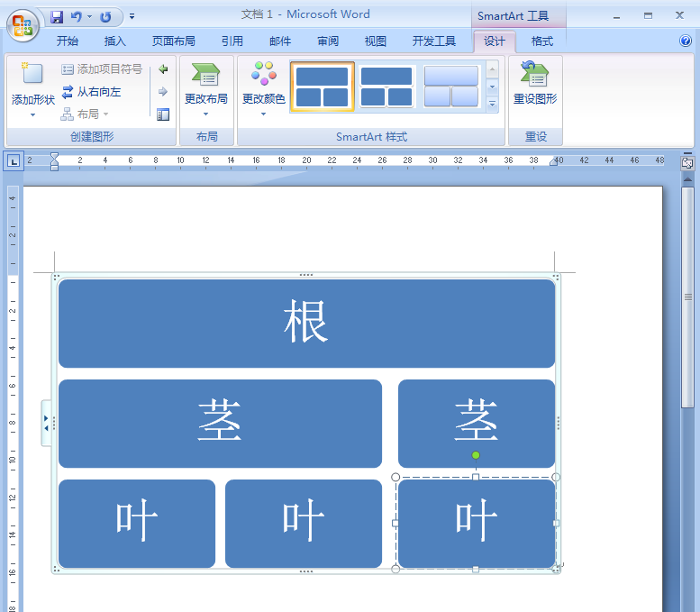Click the left-middle handle of selected 叶 shape
Screen dimensions: 700x612
[395, 523]
